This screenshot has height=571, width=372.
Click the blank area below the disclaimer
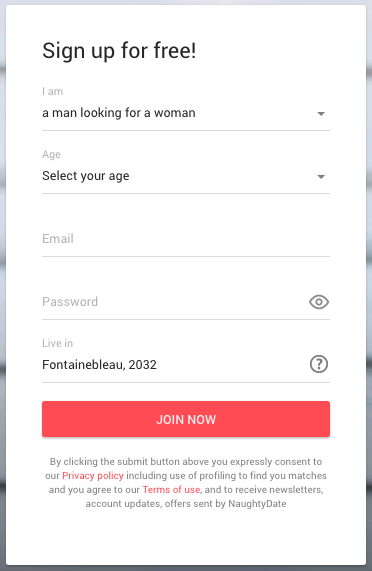point(186,537)
